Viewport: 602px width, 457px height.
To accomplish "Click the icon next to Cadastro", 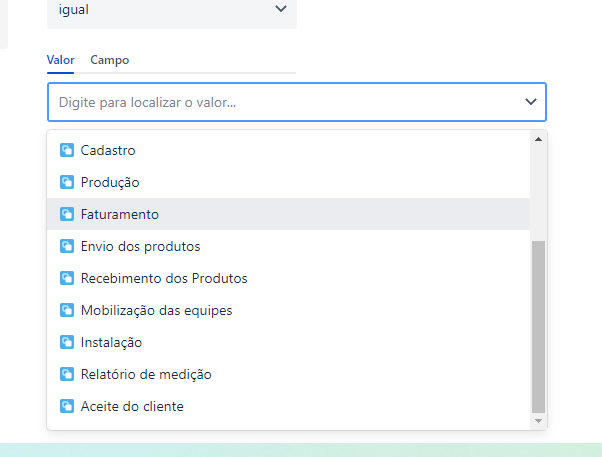I will [67, 150].
